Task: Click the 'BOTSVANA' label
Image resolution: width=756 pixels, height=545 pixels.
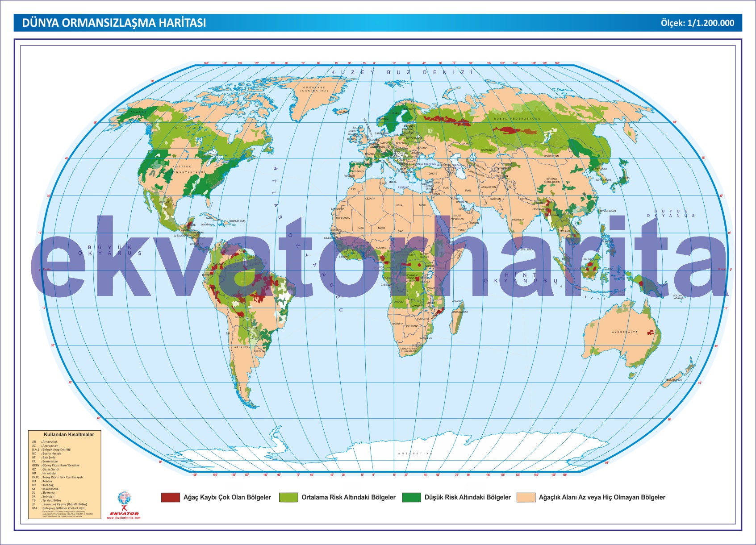Action: (x=412, y=326)
